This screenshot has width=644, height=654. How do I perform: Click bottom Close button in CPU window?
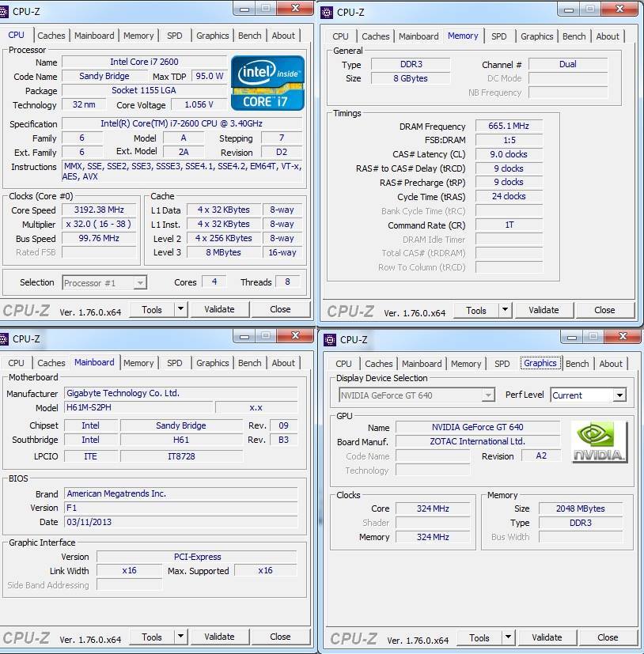281,309
